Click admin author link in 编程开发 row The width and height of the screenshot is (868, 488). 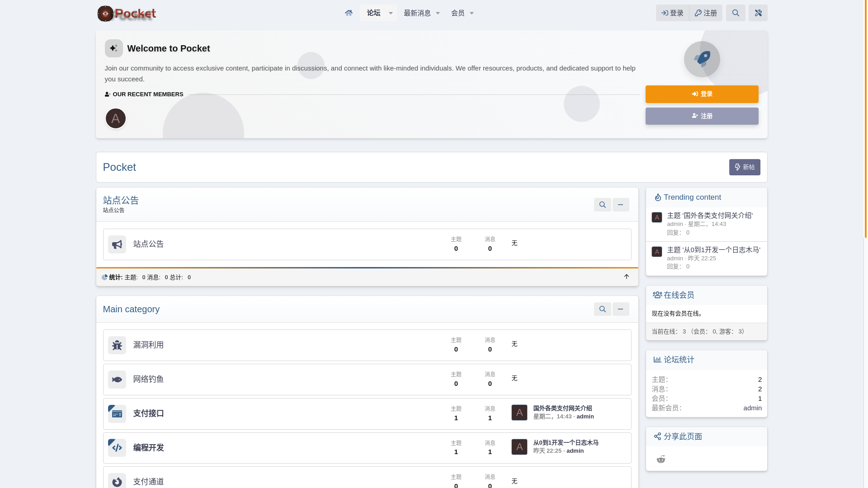(575, 451)
